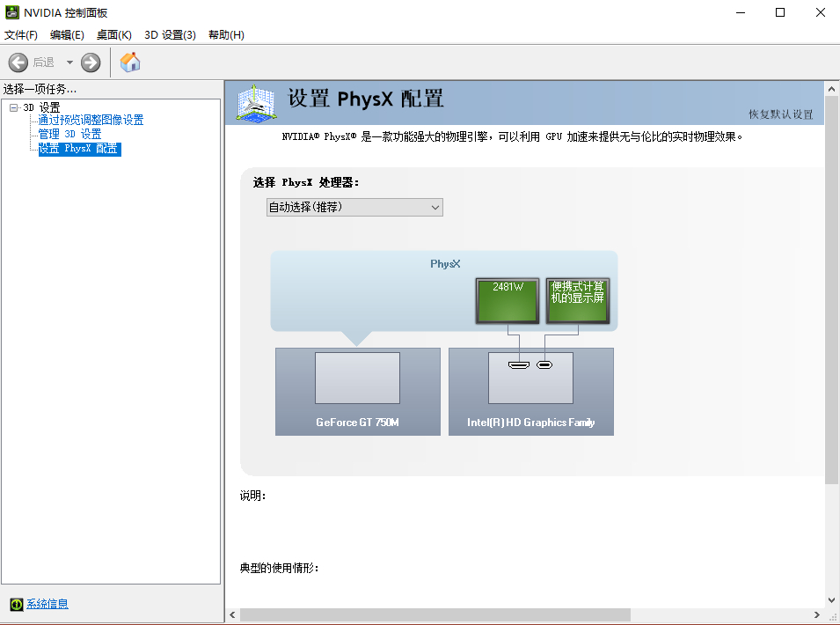840x625 pixels.
Task: Click the Back arrow button
Action: point(18,62)
